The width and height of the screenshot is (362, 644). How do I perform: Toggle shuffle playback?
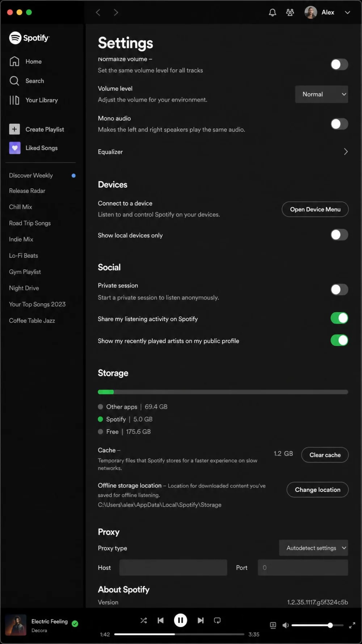pos(144,620)
